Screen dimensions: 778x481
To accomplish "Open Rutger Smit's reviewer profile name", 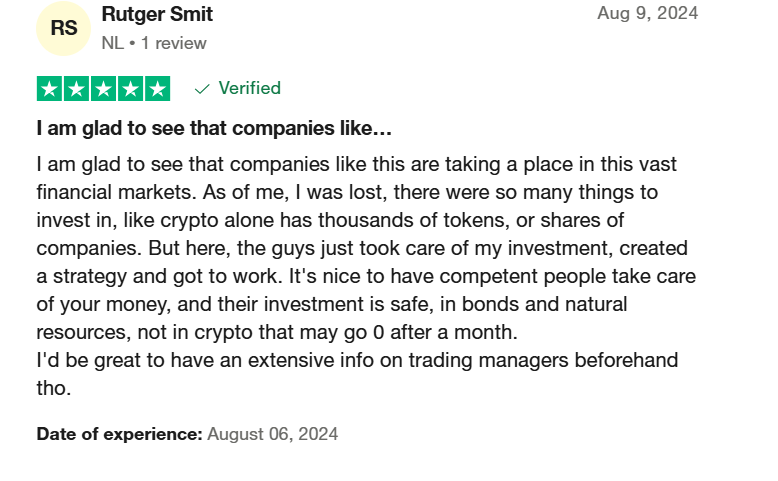I will [x=157, y=15].
